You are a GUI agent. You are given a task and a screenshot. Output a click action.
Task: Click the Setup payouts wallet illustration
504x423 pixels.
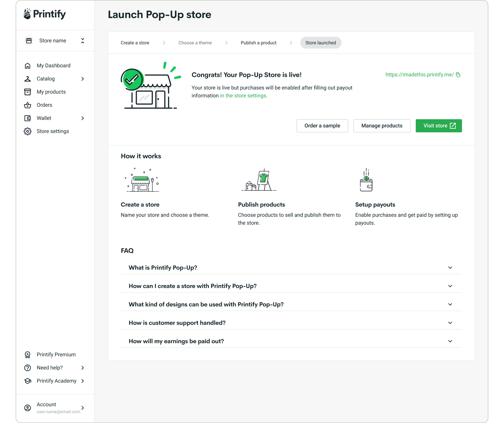point(366,180)
